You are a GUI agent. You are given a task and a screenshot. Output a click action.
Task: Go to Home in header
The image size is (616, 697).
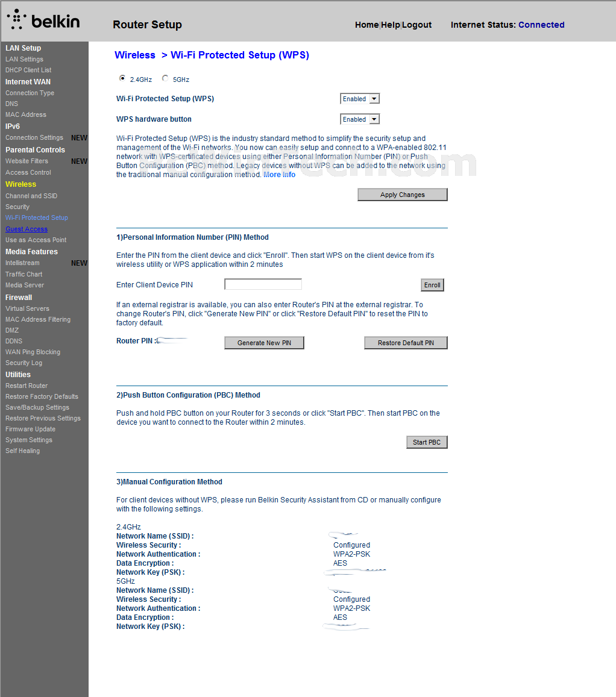367,25
